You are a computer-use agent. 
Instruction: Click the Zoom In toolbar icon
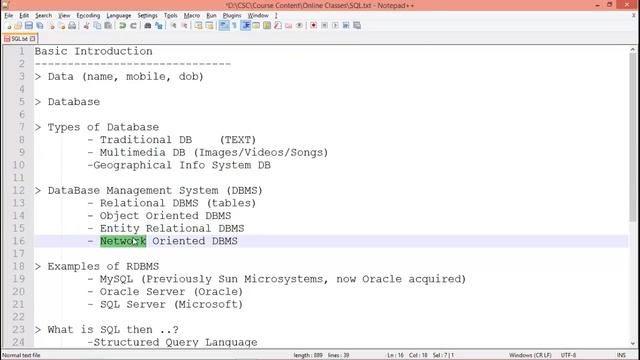173,25
